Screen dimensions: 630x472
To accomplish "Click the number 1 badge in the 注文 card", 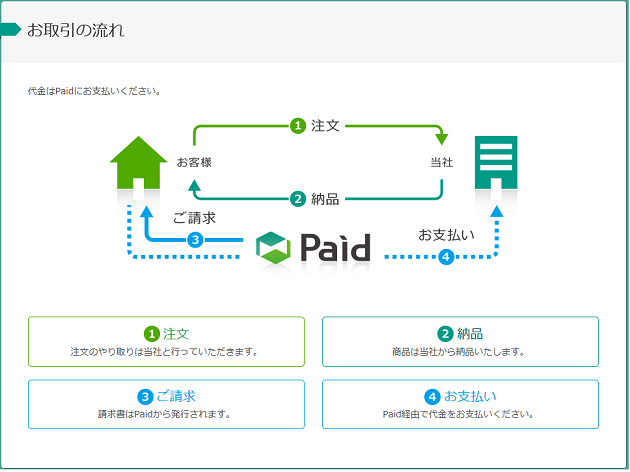I will (152, 334).
